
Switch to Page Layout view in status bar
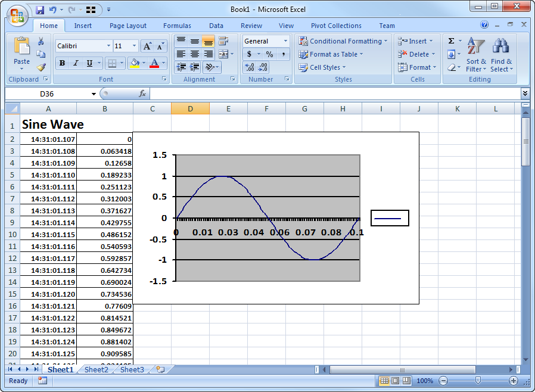tap(396, 381)
